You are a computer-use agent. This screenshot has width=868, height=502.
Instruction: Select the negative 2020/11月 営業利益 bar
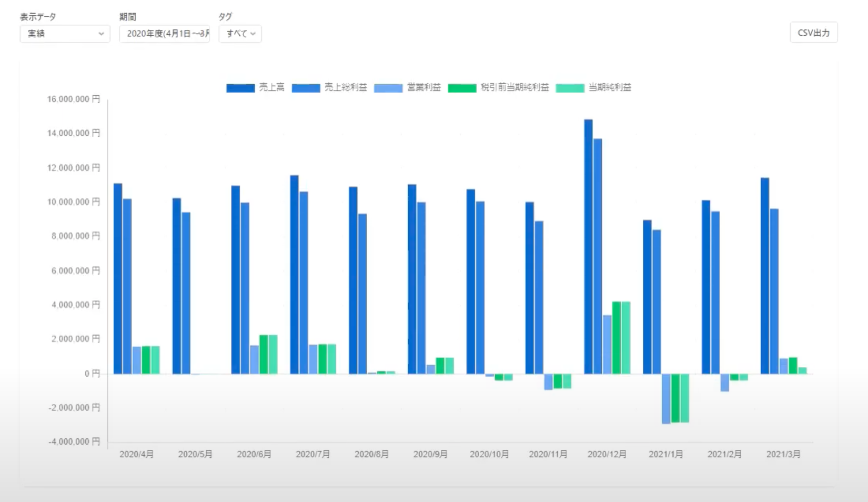coord(548,381)
